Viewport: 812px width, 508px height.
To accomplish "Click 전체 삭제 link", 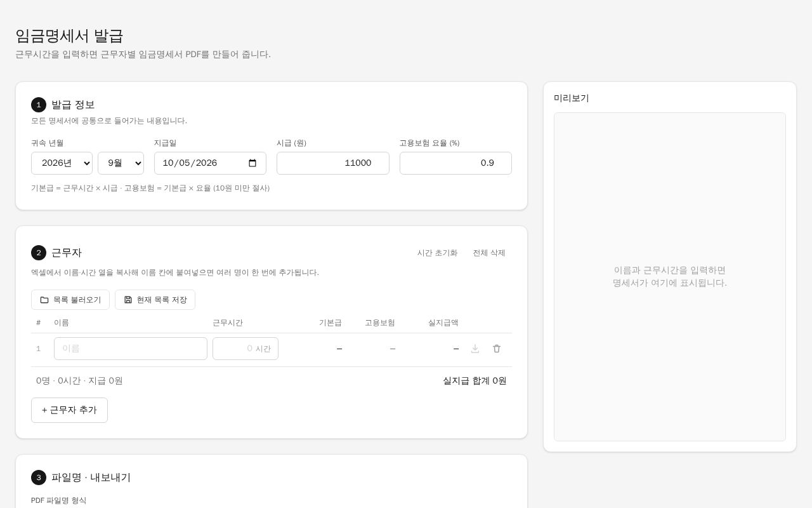I will pyautogui.click(x=489, y=253).
